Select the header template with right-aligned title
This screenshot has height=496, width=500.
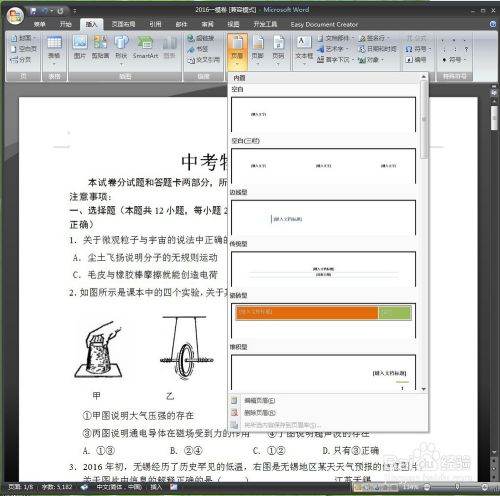point(323,372)
